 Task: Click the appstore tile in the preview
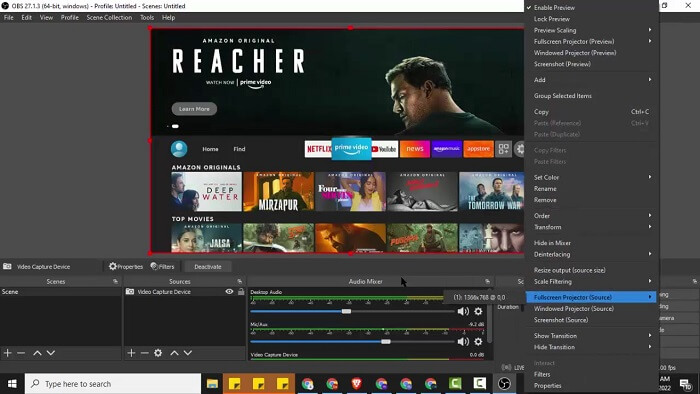pos(479,149)
